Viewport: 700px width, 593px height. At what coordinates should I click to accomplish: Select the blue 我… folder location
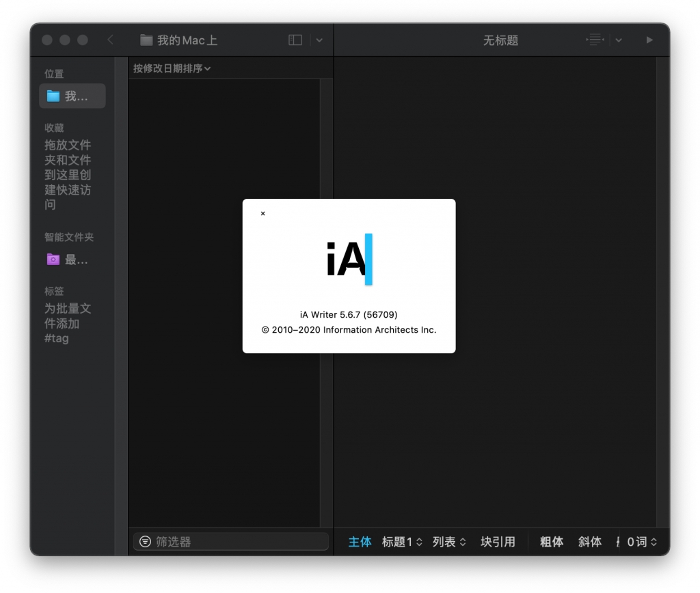[72, 96]
